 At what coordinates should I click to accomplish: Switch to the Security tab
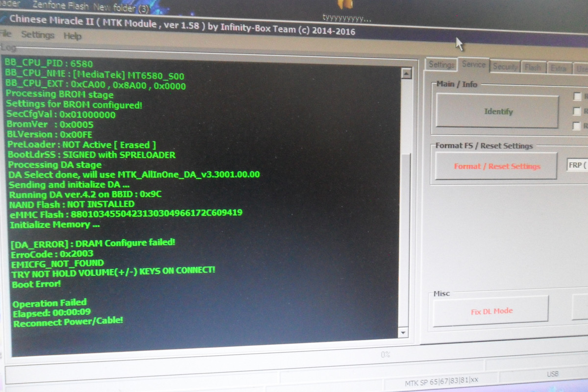pyautogui.click(x=505, y=67)
